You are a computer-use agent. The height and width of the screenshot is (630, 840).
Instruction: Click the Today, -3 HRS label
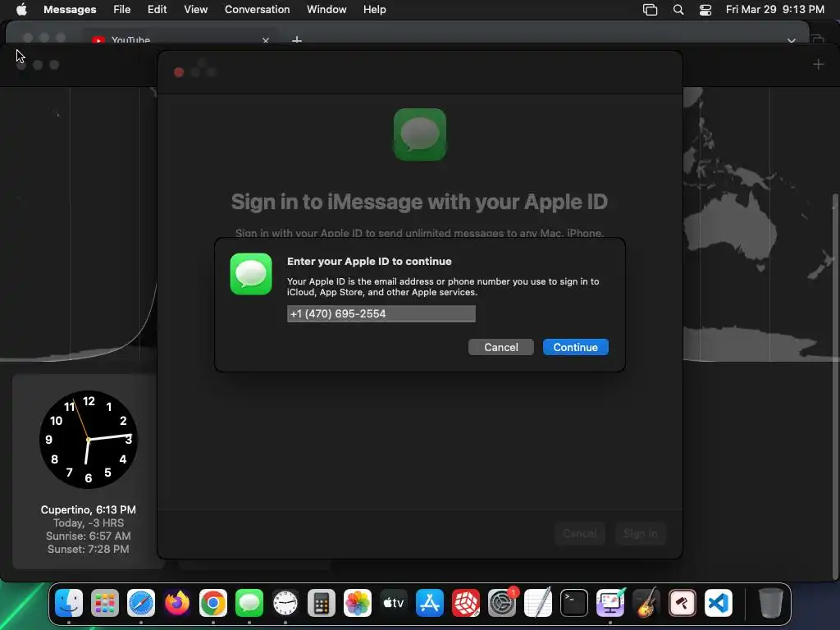[x=89, y=523]
